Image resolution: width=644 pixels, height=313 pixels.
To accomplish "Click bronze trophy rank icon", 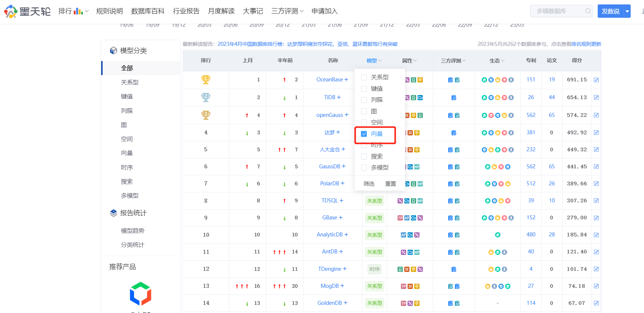I will 206,115.
